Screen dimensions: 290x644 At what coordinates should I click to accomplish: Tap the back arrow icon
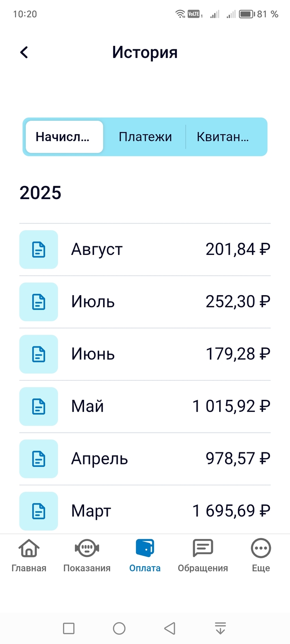point(24,53)
